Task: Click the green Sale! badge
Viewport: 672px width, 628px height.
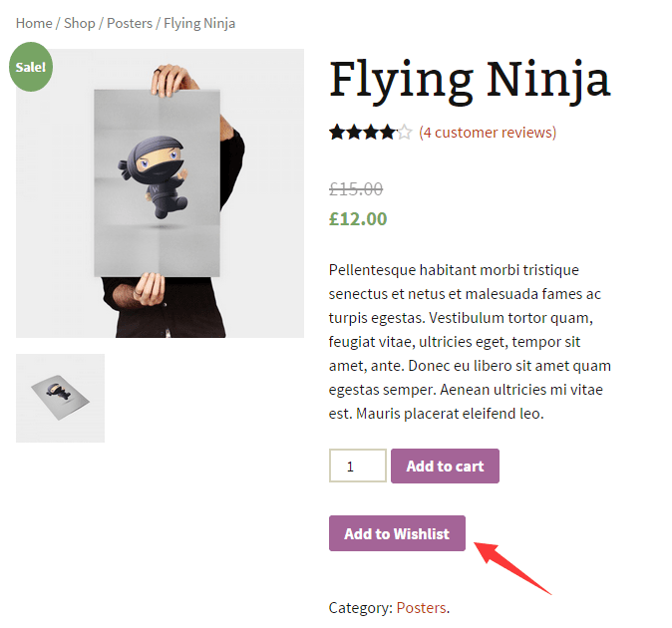Action: pos(31,67)
